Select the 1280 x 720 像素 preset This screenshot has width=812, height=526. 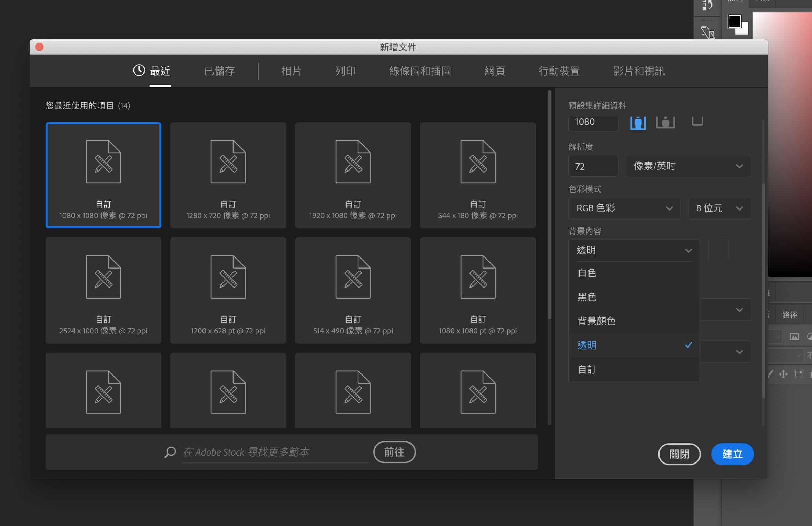click(x=228, y=175)
